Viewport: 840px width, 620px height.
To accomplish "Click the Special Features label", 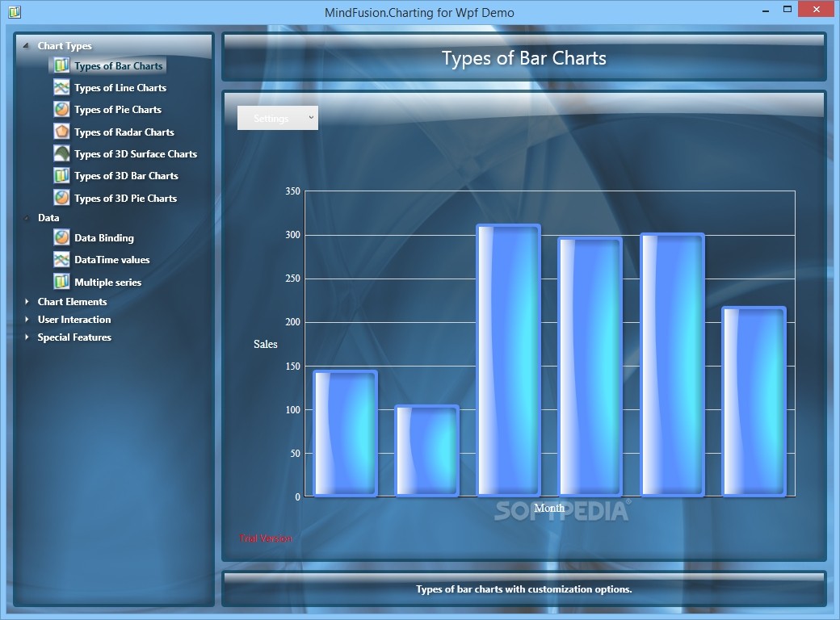I will pyautogui.click(x=74, y=337).
